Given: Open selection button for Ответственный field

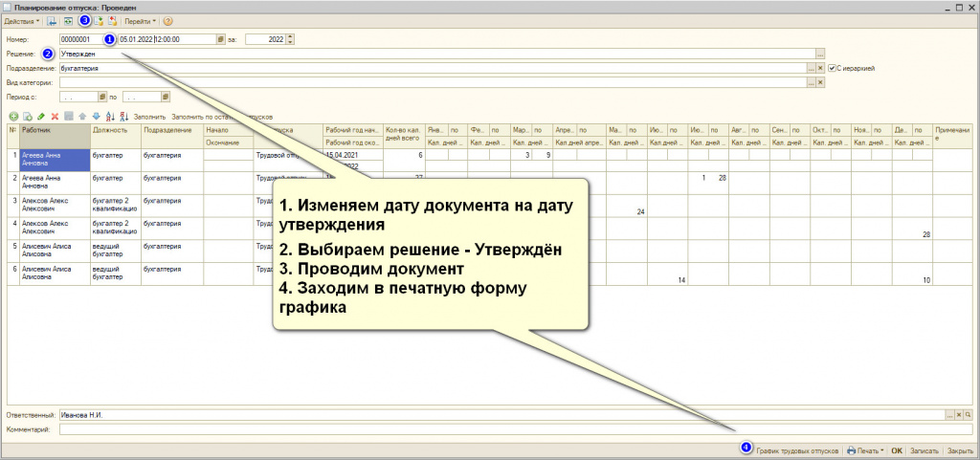Looking at the screenshot, I should click(x=950, y=415).
